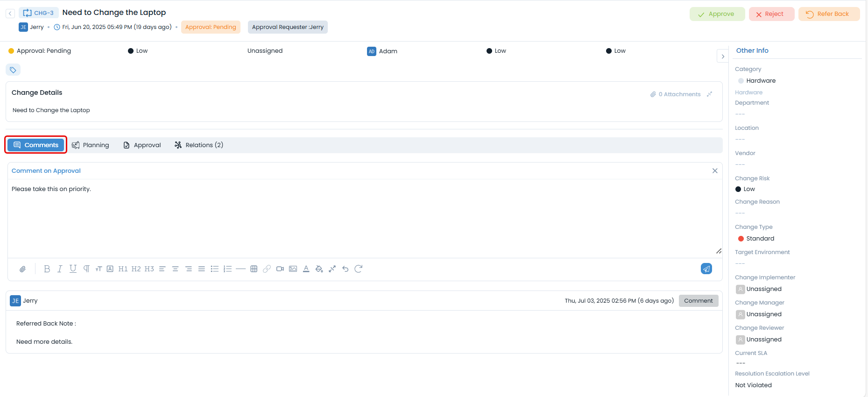Toggle underline text formatting
868x397 pixels.
coord(73,269)
